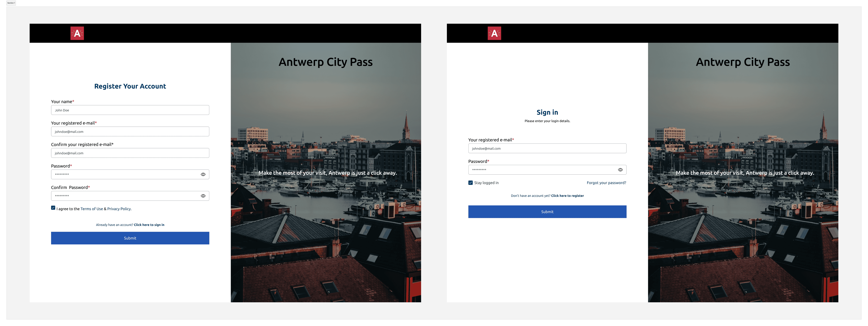Reveal password on the Sign in form
The image size is (868, 326).
point(620,170)
